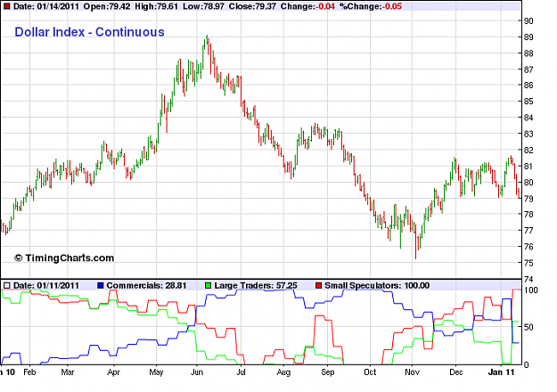Click the Close:79.37 value
The width and height of the screenshot is (557, 392).
[x=252, y=6]
